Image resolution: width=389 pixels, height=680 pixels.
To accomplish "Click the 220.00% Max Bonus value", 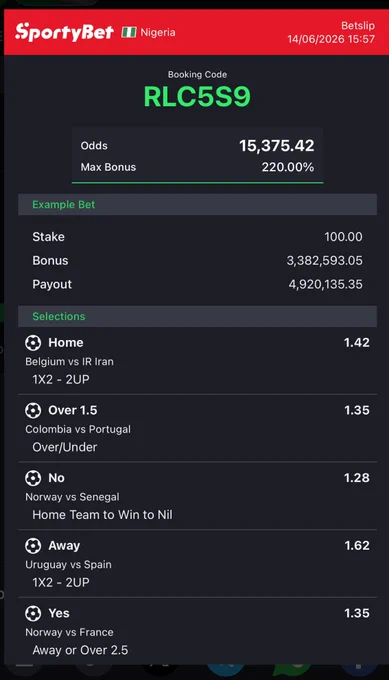I will (288, 167).
